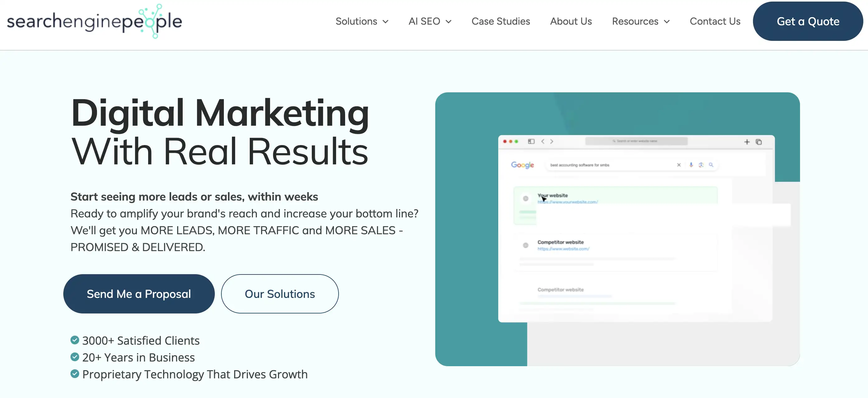Click checkmark beside Proprietary Technology That Drives Growth

click(x=75, y=374)
